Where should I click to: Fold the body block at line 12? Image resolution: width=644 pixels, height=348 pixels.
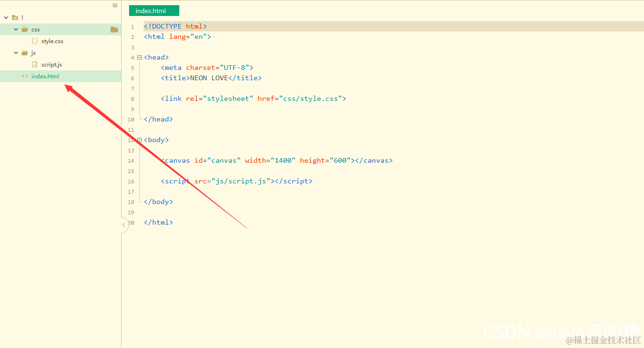pos(139,140)
